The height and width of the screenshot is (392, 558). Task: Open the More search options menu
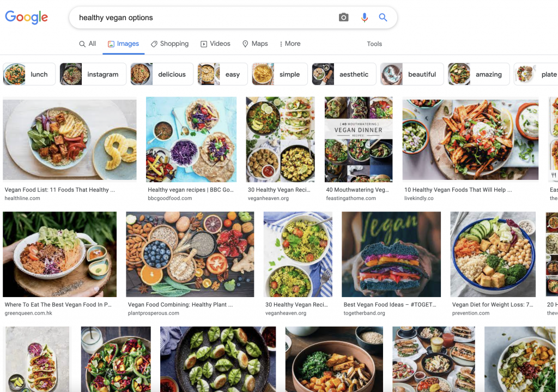[289, 44]
